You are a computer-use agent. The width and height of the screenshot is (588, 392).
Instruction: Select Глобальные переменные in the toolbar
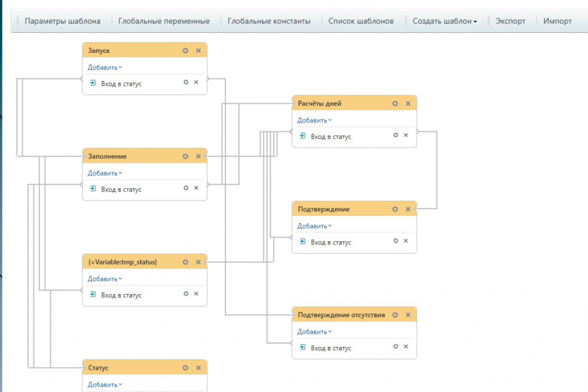click(164, 21)
